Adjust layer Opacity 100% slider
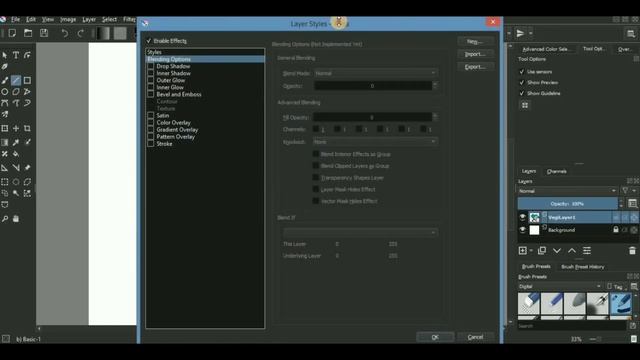 click(x=567, y=204)
